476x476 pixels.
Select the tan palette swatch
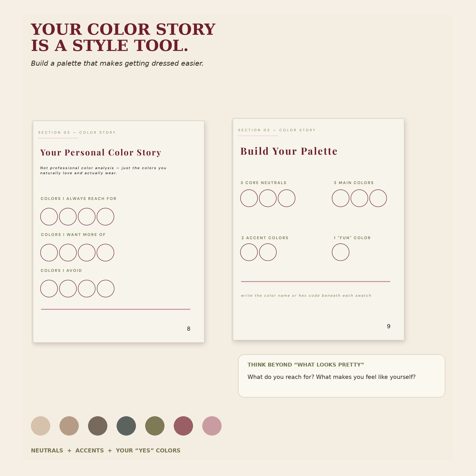(x=69, y=426)
